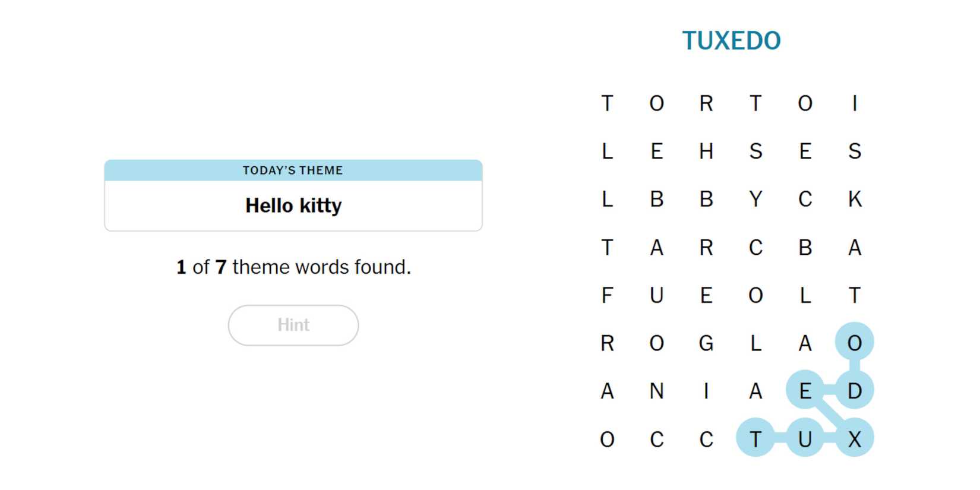Select the letter H in the grid

(706, 151)
